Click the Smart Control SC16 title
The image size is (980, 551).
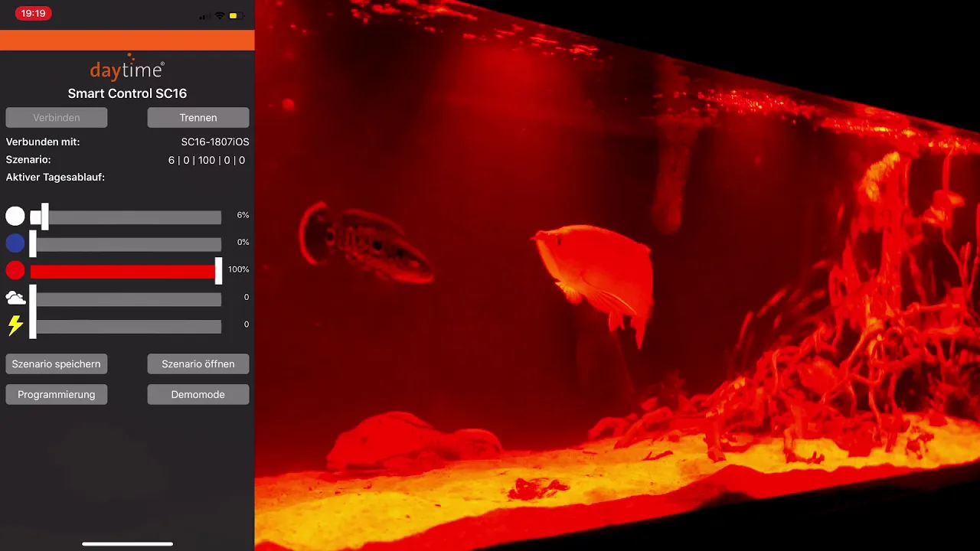click(127, 93)
